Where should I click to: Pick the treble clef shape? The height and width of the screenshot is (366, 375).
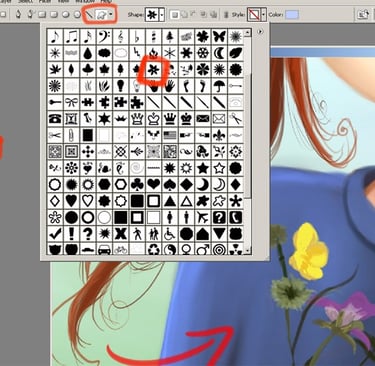pos(120,36)
